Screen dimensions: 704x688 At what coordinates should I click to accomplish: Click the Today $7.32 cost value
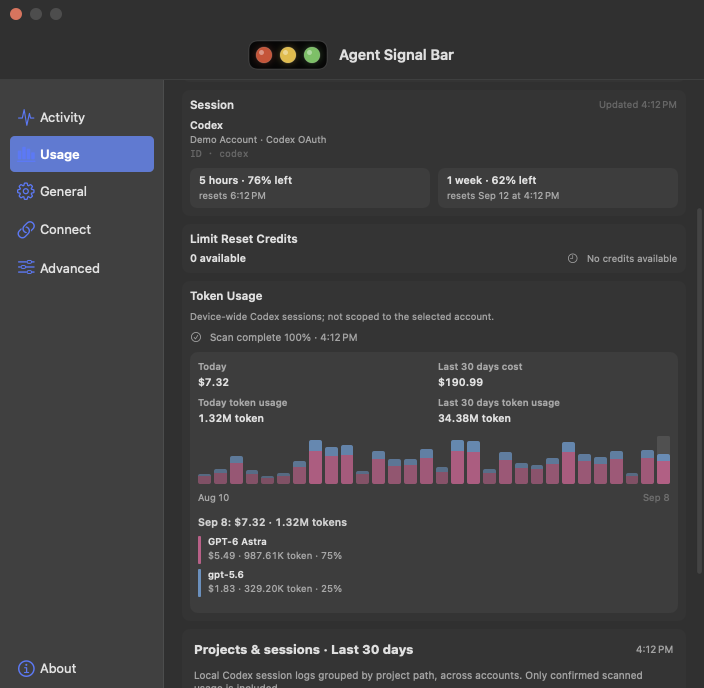(213, 382)
